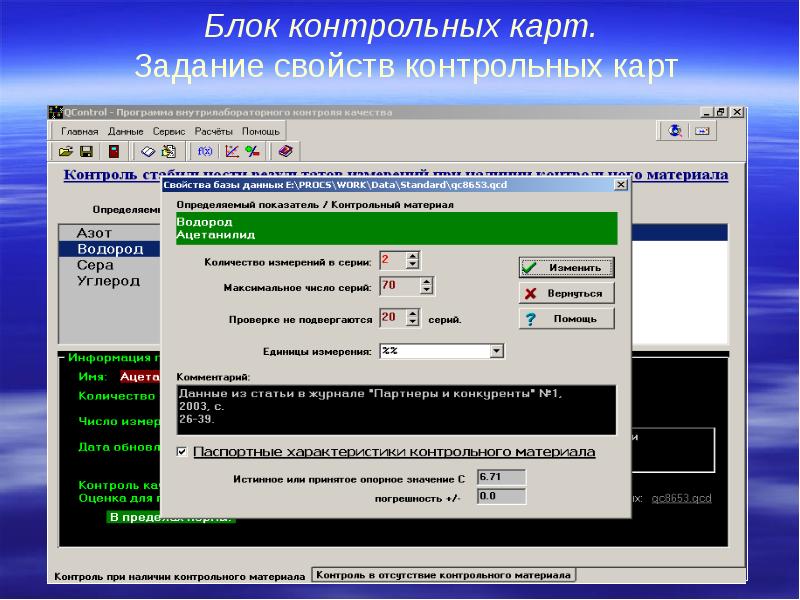This screenshot has width=800, height=600.
Task: Click the red exit toolbar icon
Action: tap(114, 150)
